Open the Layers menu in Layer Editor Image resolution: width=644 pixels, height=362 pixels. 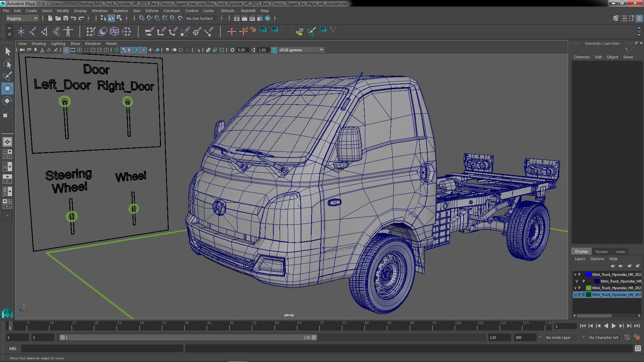580,259
